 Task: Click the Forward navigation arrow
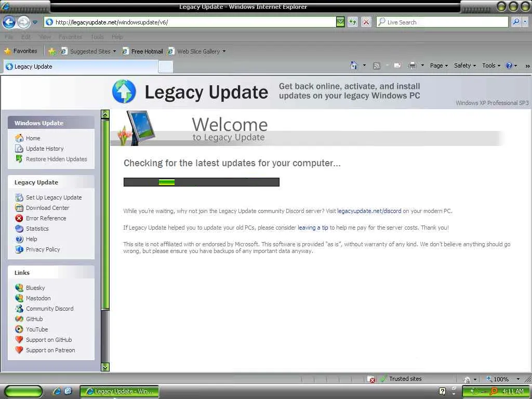(23, 22)
